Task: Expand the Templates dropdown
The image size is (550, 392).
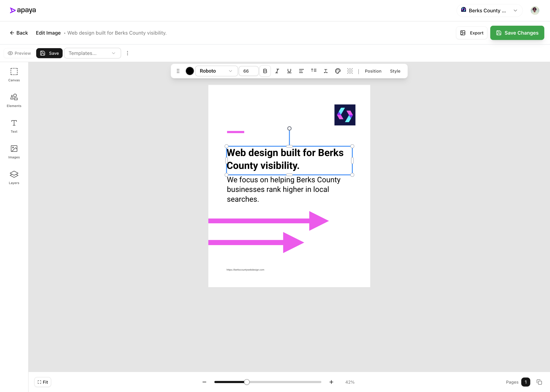Action: pos(92,53)
